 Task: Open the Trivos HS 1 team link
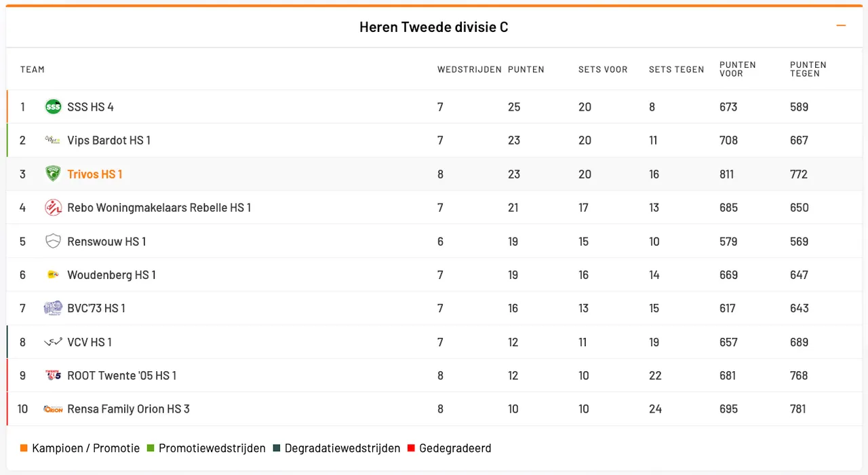pos(95,174)
